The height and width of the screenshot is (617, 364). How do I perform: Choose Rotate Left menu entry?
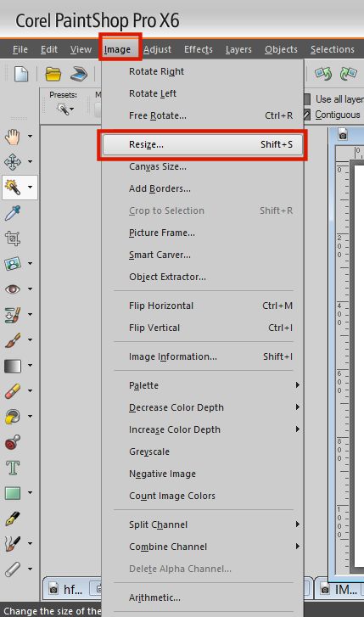click(203, 93)
